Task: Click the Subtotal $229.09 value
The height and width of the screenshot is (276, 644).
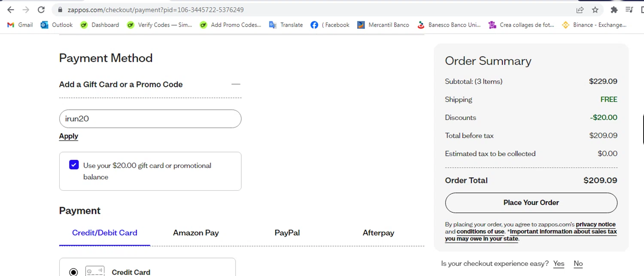Action: 603,81
